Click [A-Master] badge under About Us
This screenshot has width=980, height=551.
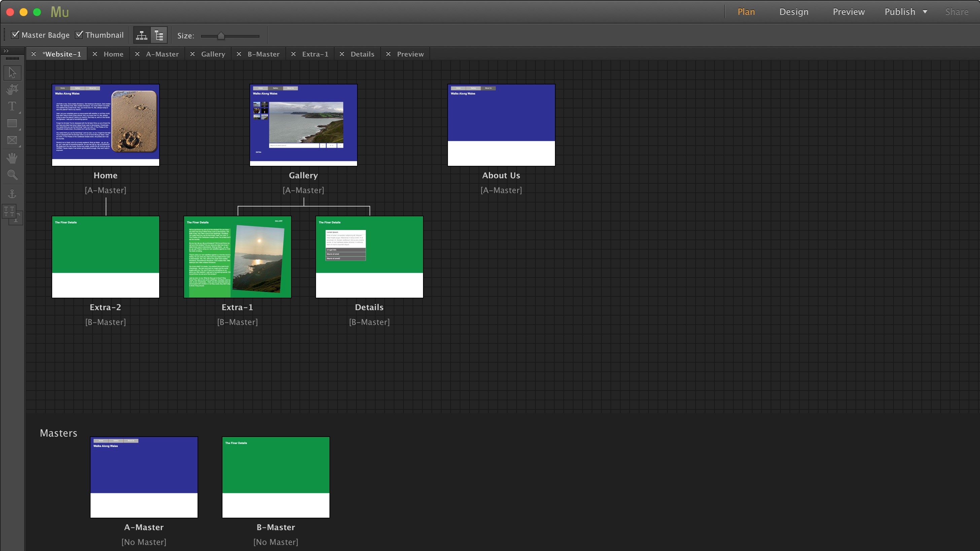point(501,190)
